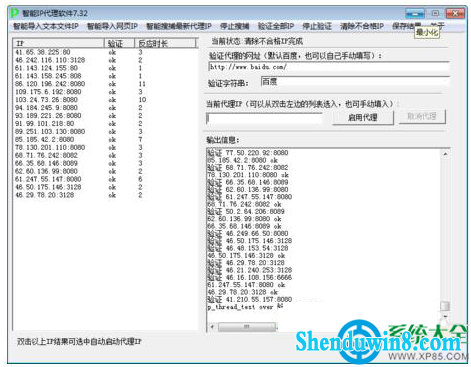Viewport: 471px width, 367px height.
Task: Click 保存结果 in the menu bar
Action: 407,26
